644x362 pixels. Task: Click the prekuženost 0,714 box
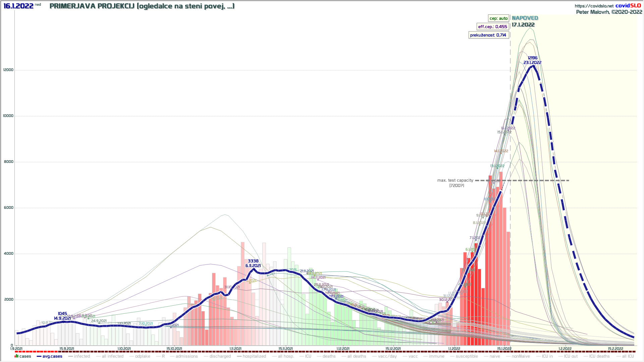488,35
